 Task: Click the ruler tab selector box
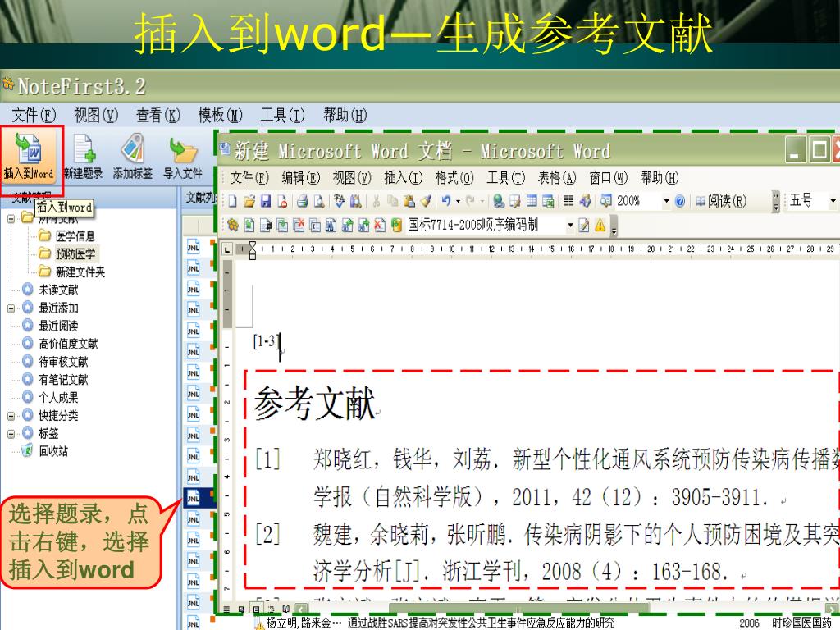coord(227,249)
